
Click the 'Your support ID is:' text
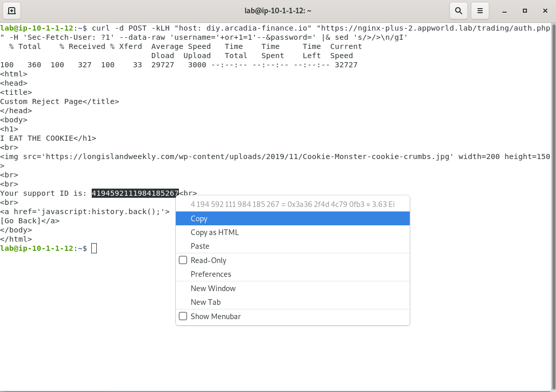(x=43, y=193)
